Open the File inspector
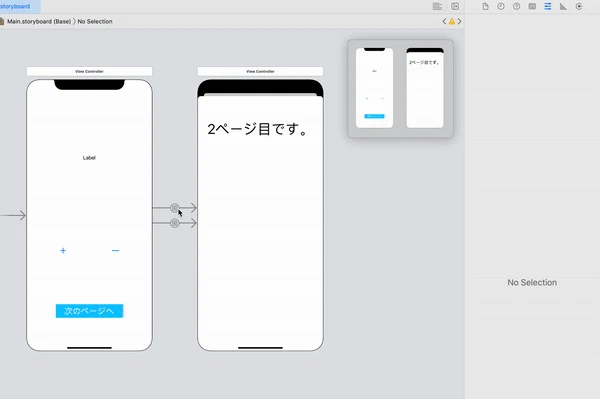The image size is (600, 399). coord(485,7)
